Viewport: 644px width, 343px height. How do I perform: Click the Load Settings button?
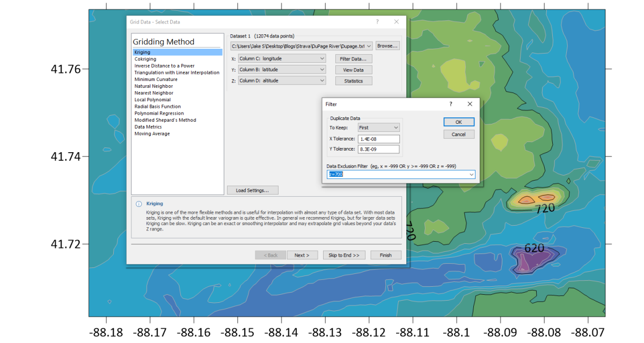click(252, 190)
